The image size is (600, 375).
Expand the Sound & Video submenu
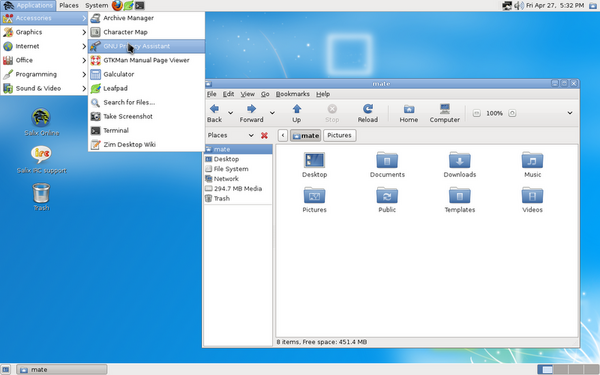(44, 88)
